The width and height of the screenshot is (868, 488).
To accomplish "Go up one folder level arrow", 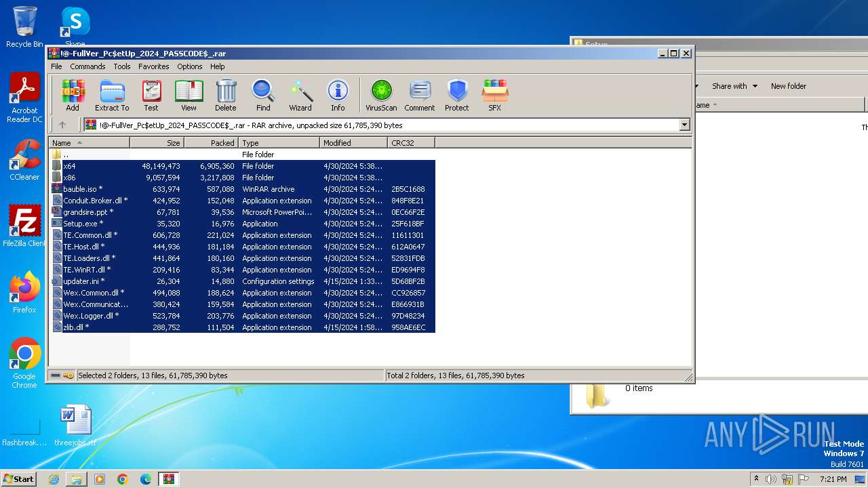I will tap(62, 125).
